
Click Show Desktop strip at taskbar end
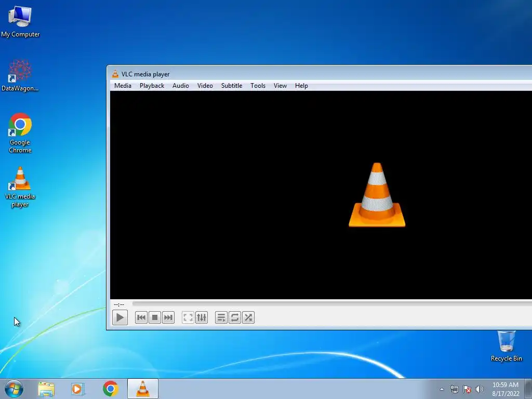[528, 389]
